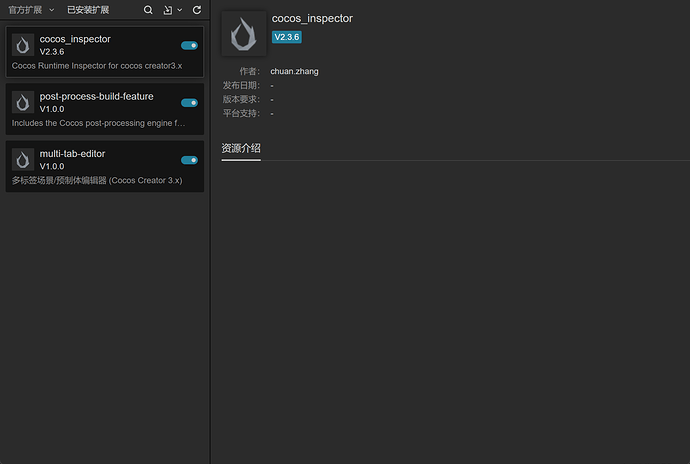The image size is (690, 464).
Task: Click the 多标签场景/预制体编辑器 description
Action: point(97,180)
